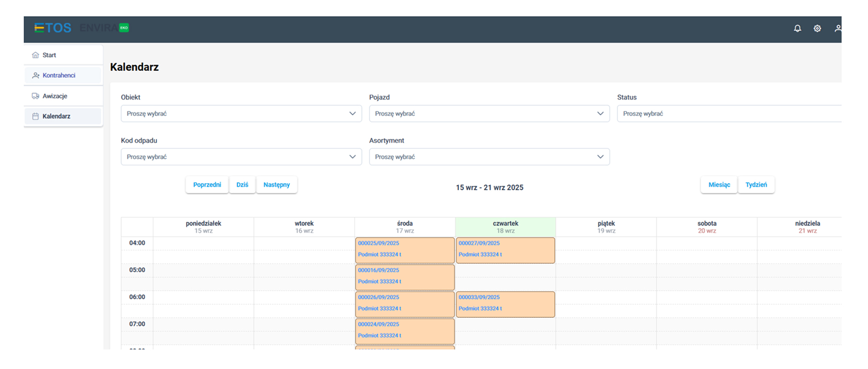Expand the Obiekt dropdown
This screenshot has width=868, height=369.
point(241,114)
